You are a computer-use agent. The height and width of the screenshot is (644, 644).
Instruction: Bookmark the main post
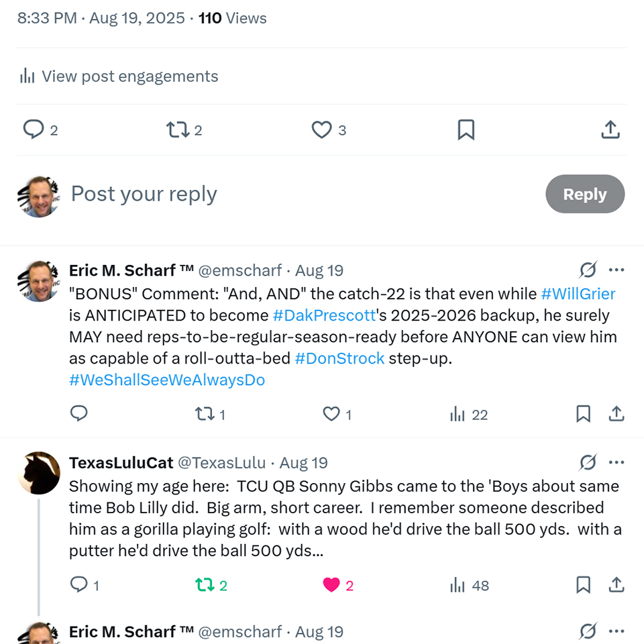(466, 129)
